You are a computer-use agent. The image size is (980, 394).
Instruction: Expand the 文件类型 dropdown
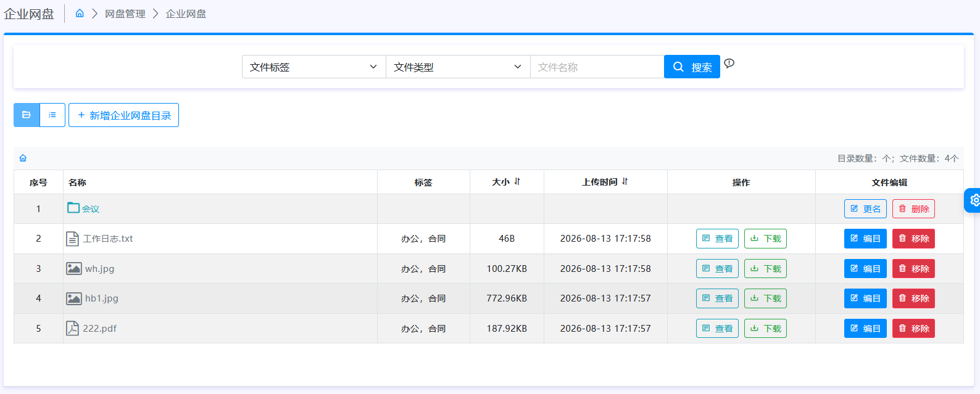[458, 67]
